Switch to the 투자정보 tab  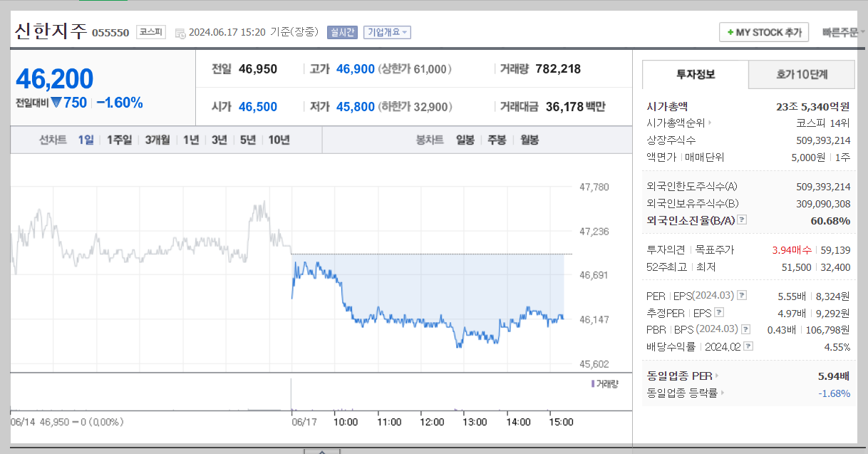click(696, 74)
